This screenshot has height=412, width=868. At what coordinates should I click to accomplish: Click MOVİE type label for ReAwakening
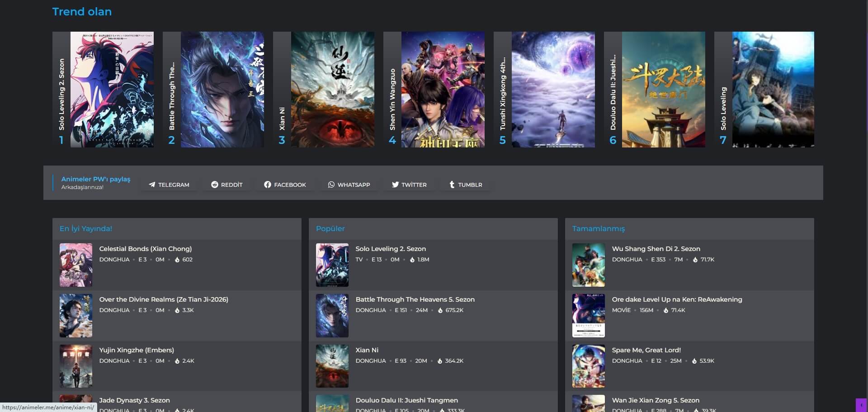click(x=621, y=310)
